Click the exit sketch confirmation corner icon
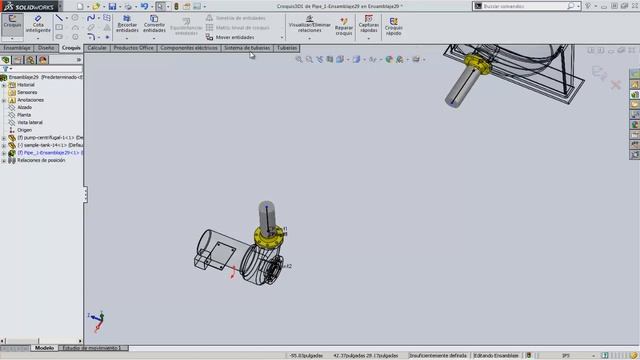This screenshot has height=360, width=640. coord(599,73)
